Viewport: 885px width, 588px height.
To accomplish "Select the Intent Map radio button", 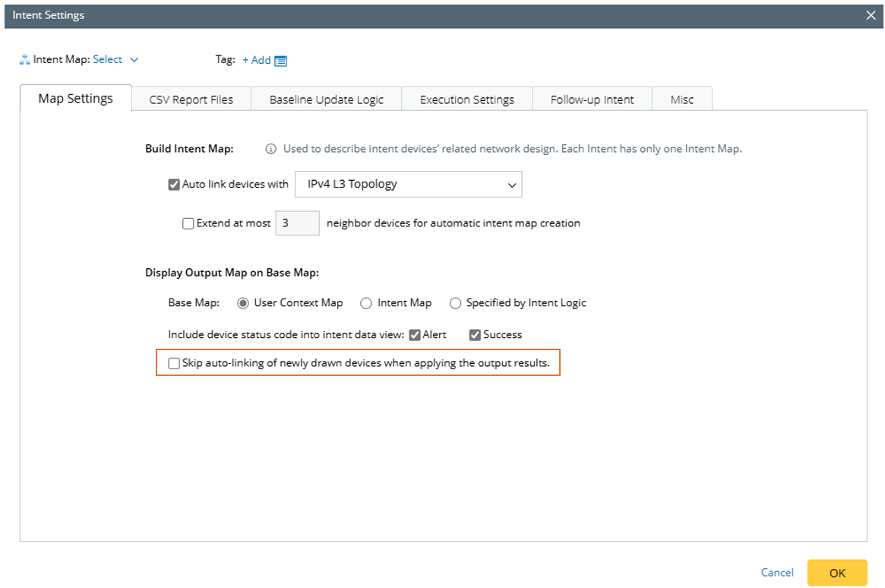I will (x=365, y=303).
